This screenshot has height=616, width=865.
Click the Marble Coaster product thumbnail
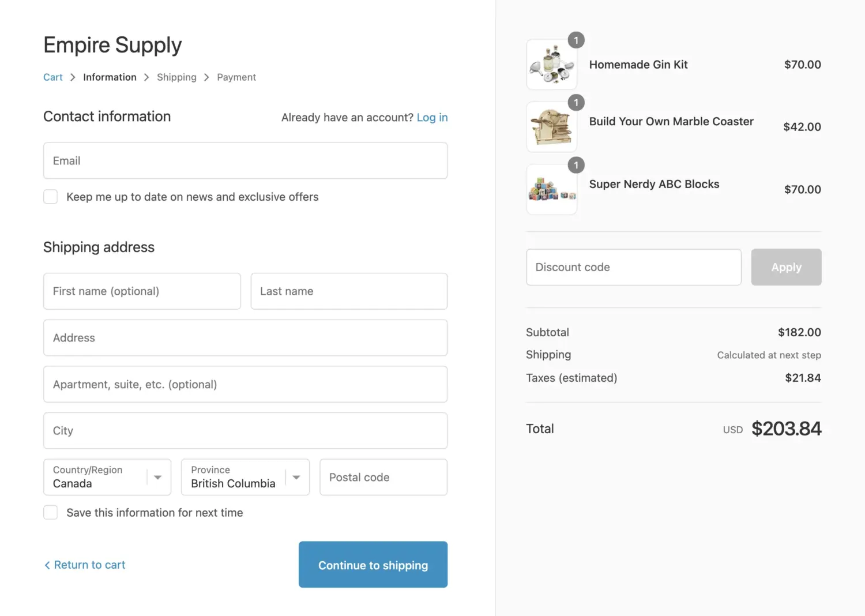tap(552, 127)
